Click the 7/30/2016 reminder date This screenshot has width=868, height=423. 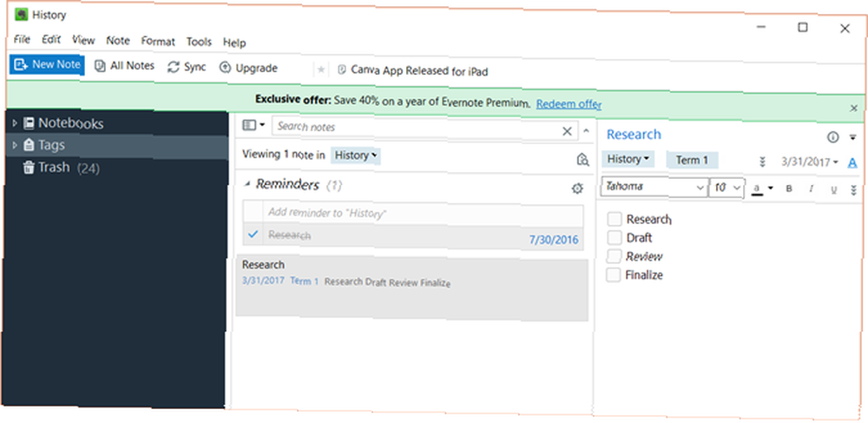(x=554, y=241)
